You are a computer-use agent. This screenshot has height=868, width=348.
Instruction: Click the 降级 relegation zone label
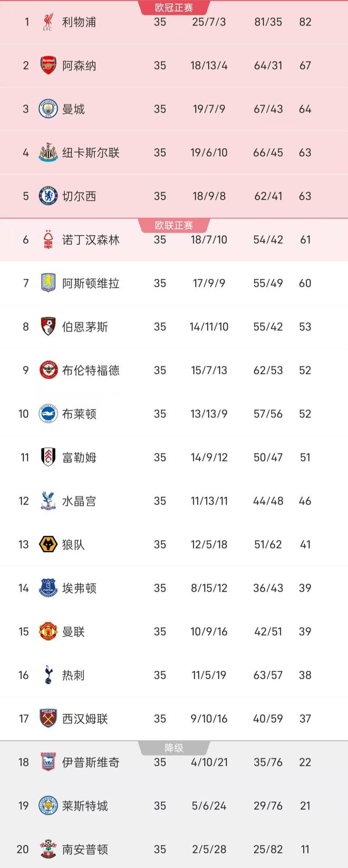click(x=174, y=748)
